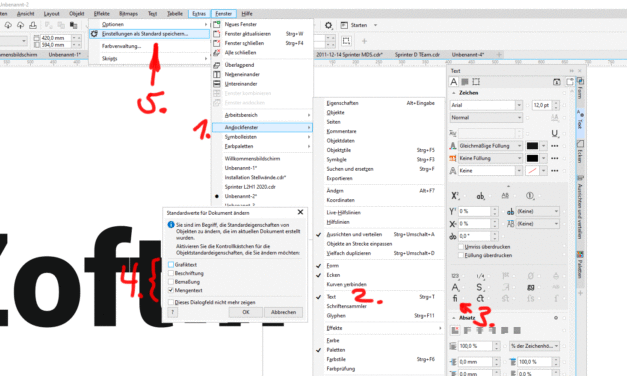Click the black text fill color swatch
The image size is (627, 376).
click(x=532, y=146)
